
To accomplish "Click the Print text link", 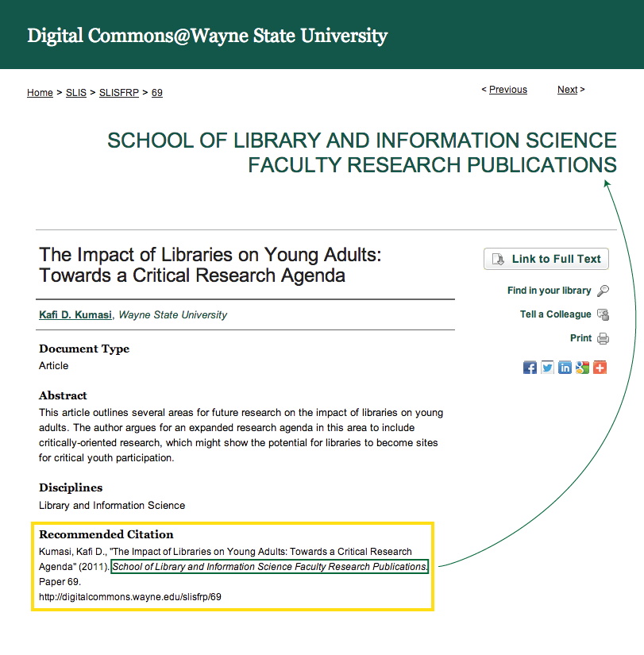I will tap(581, 338).
